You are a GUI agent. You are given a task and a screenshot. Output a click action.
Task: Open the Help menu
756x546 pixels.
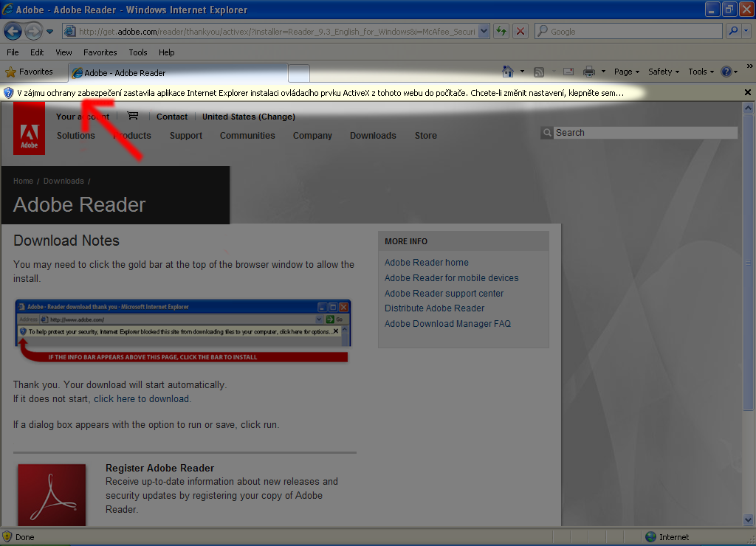tap(166, 52)
